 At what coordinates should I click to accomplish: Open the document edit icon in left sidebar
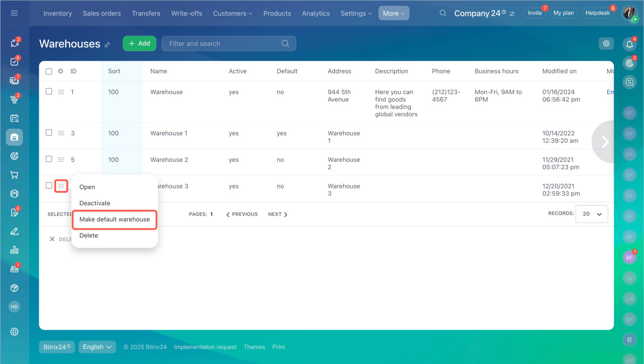tap(14, 212)
